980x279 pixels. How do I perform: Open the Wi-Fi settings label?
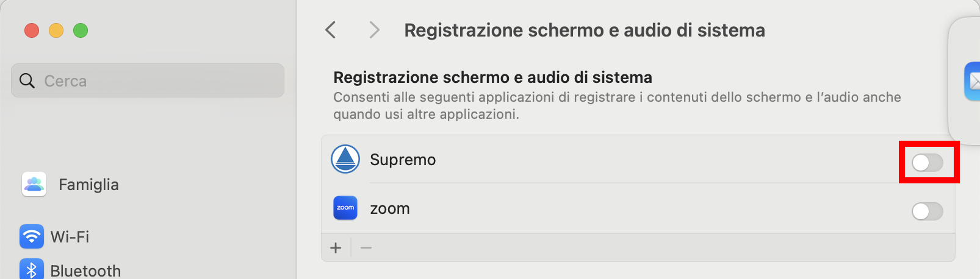(x=70, y=236)
